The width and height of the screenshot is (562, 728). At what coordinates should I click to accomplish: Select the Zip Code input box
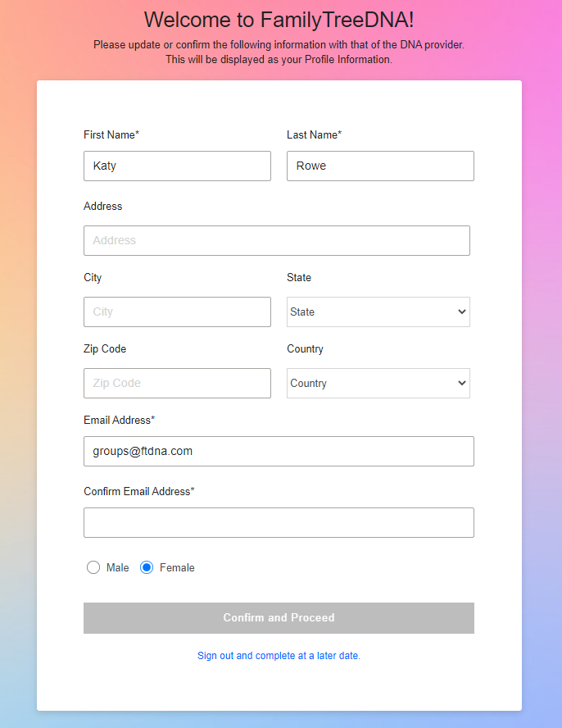tap(177, 383)
